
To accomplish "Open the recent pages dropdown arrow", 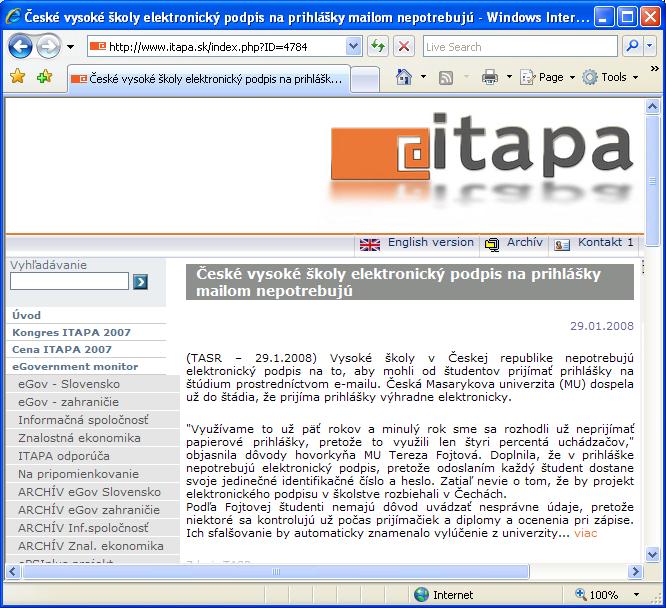I will pos(71,47).
